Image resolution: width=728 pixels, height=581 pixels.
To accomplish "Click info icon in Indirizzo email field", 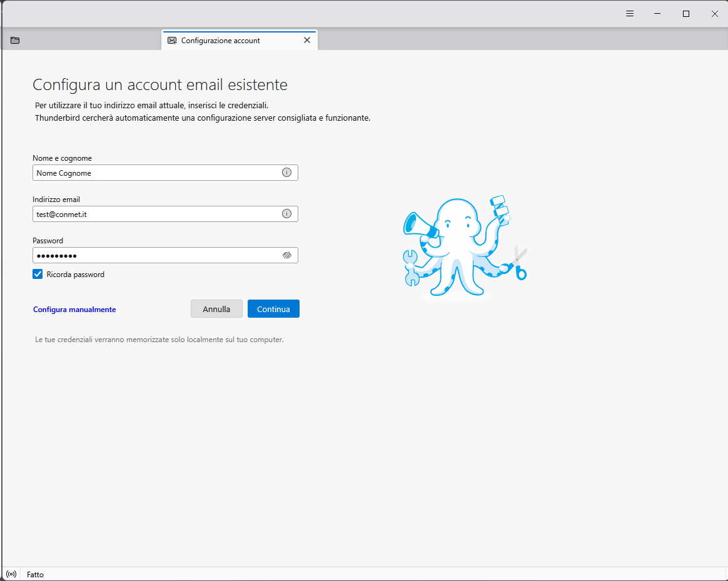I will click(286, 214).
